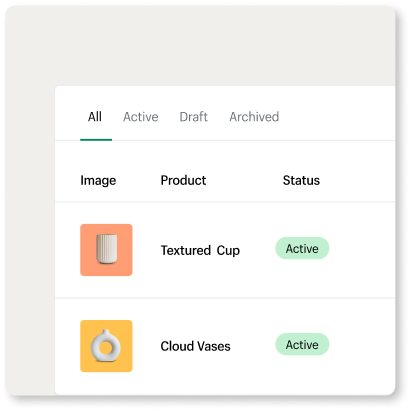
Task: Click blank space right of Cloud Vases' badge
Action: click(362, 346)
